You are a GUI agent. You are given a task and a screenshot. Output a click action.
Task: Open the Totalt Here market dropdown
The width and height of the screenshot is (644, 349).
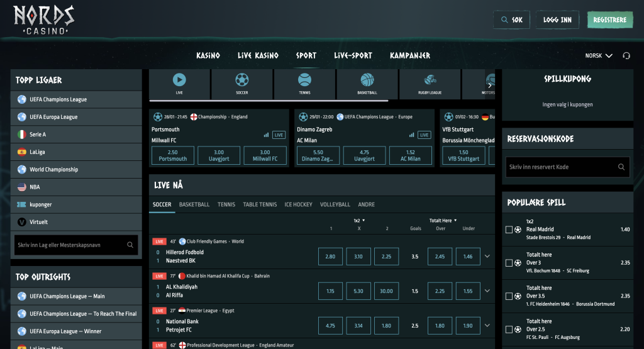click(443, 221)
